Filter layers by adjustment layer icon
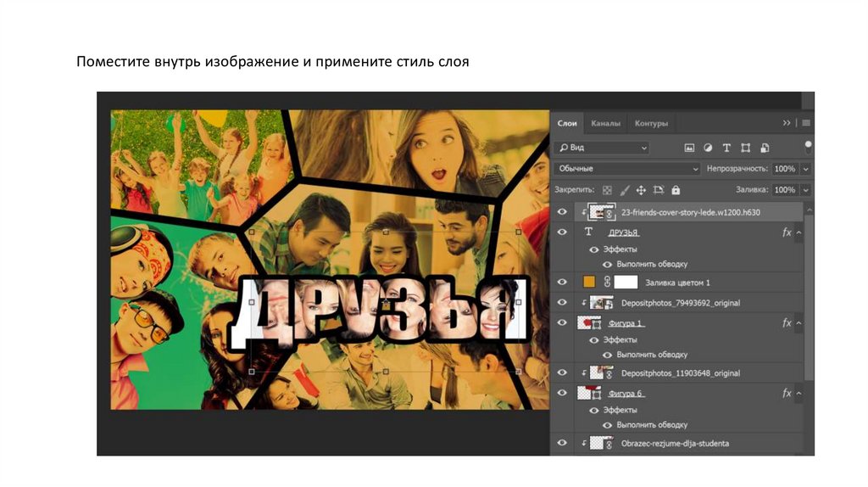 coord(708,148)
